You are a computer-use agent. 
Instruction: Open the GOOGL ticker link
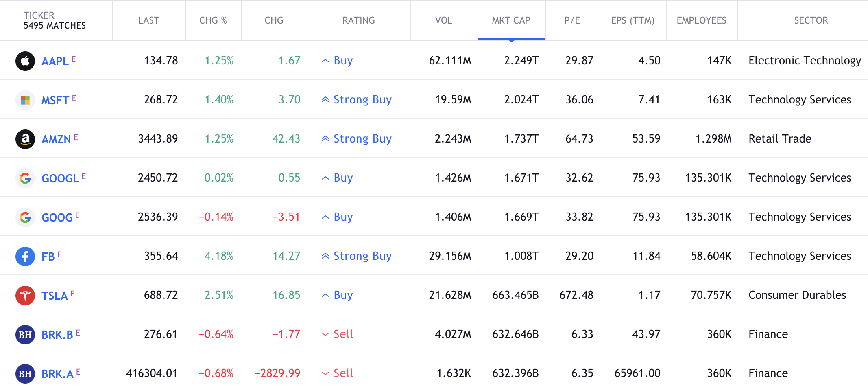(60, 178)
